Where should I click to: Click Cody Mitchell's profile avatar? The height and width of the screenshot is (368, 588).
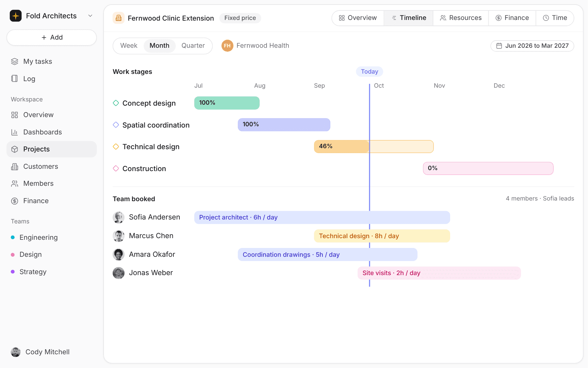click(16, 352)
